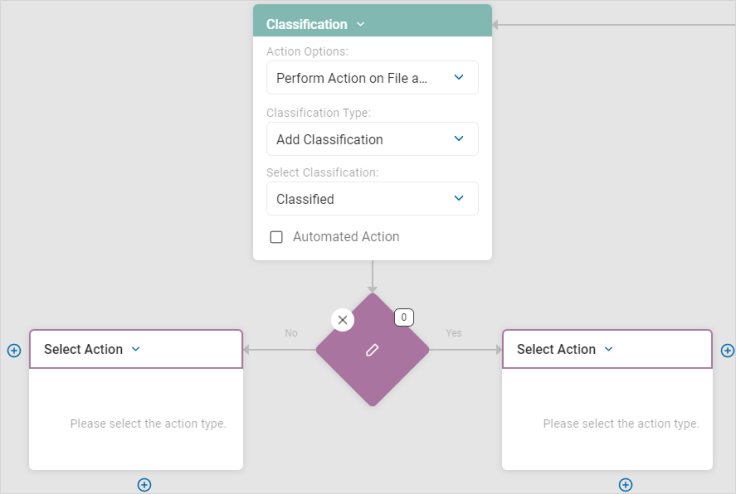This screenshot has height=494, width=736.
Task: Remove the condition using the X icon
Action: [x=343, y=320]
